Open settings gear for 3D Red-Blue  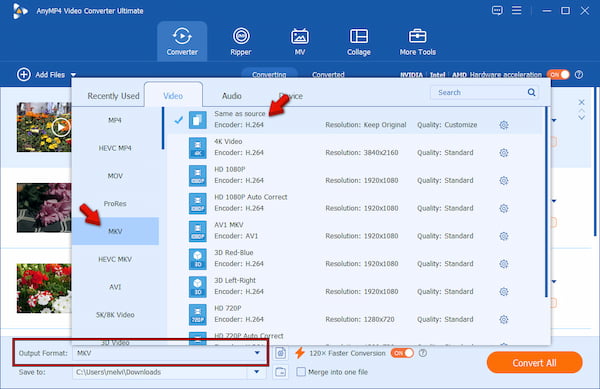pos(504,264)
